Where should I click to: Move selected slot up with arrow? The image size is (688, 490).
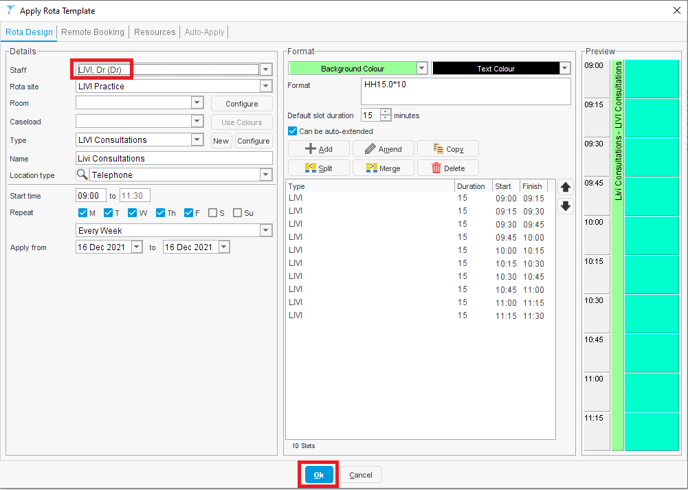point(566,188)
